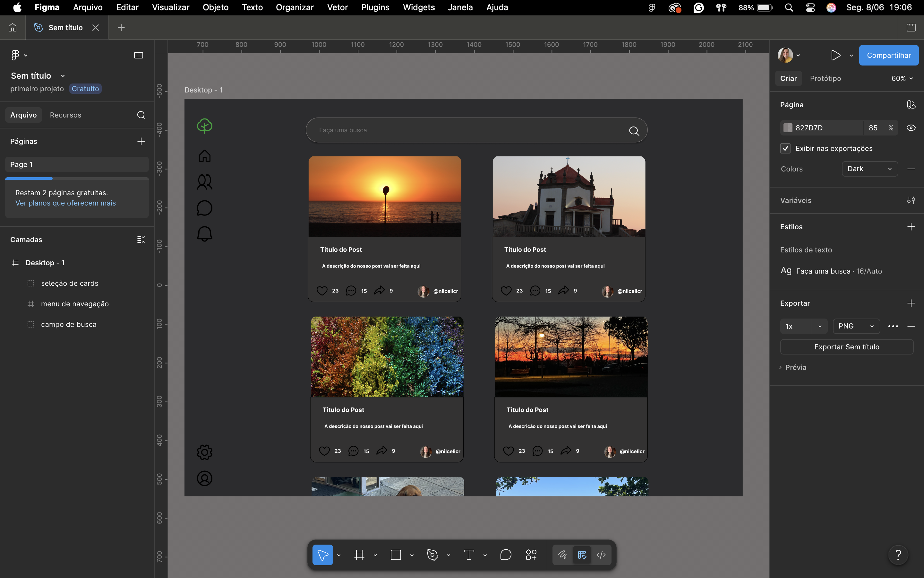The image size is (924, 578).
Task: Switch to the Recursos tab
Action: point(65,115)
